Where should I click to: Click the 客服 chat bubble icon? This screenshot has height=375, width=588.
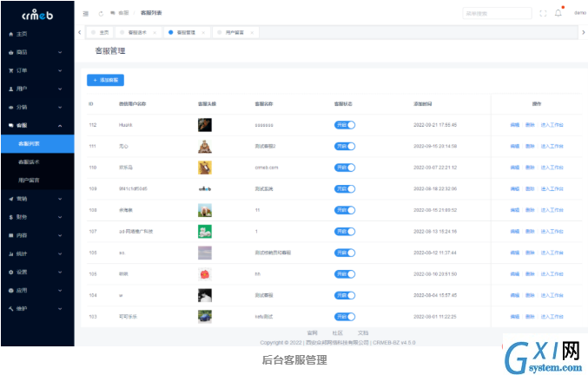click(11, 126)
